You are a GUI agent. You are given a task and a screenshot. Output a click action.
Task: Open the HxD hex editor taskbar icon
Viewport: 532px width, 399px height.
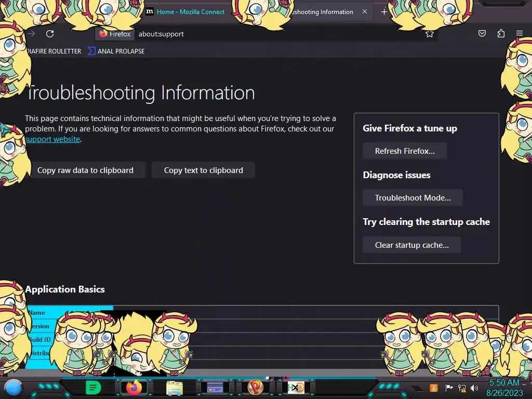click(296, 388)
